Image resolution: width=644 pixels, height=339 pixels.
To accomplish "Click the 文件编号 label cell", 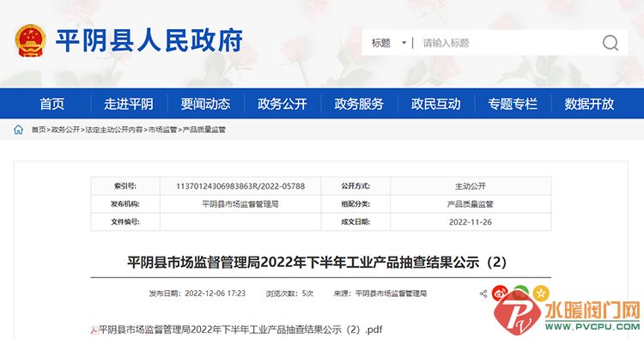I will [x=125, y=221].
